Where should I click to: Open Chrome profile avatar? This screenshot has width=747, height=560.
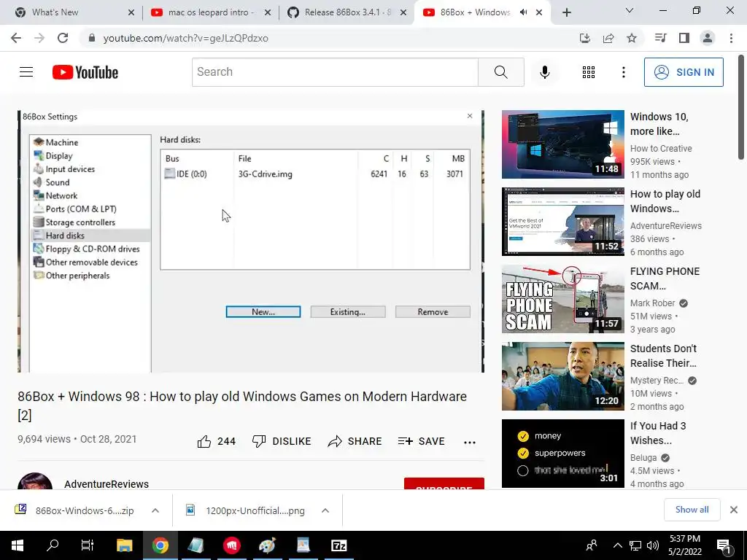click(708, 38)
